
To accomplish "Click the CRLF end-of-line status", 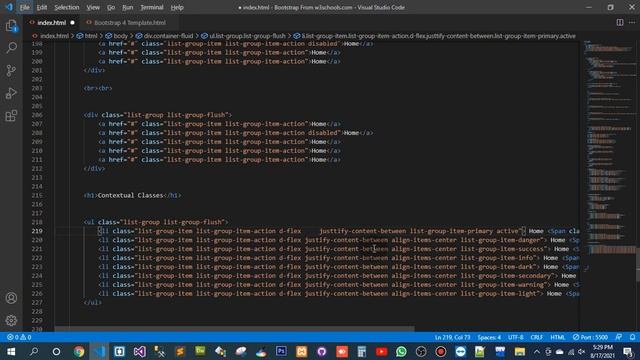I will (536, 337).
